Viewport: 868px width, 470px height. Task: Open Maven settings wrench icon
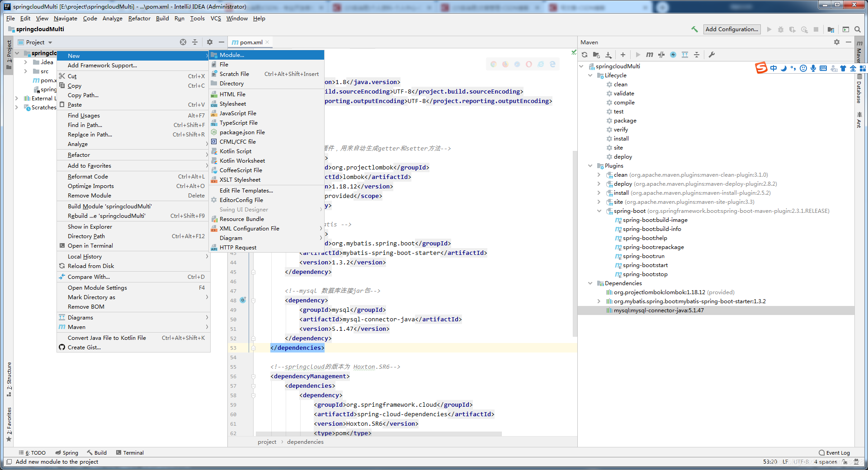[x=712, y=55]
